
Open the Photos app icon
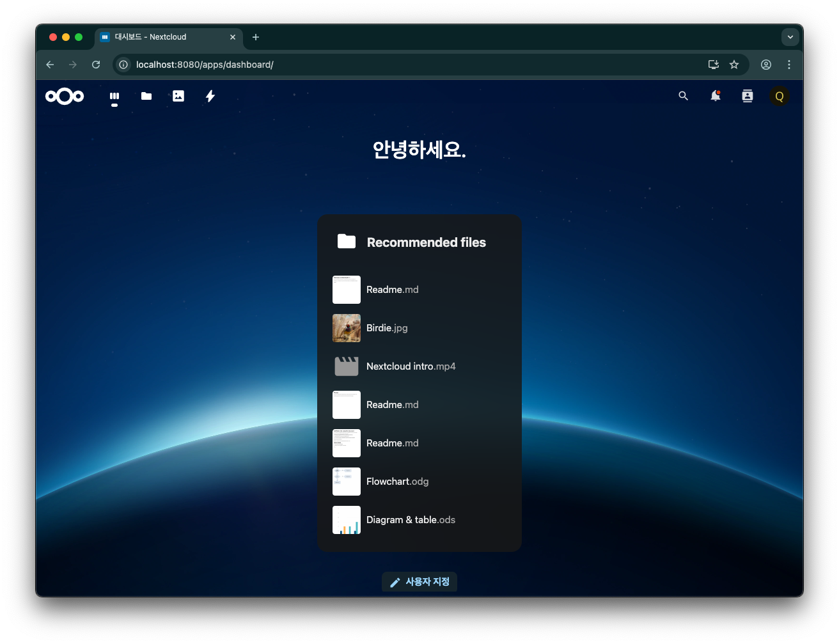pos(178,96)
